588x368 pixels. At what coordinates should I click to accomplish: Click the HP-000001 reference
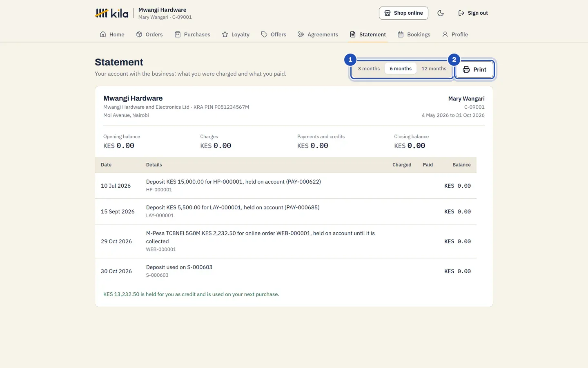pyautogui.click(x=159, y=190)
